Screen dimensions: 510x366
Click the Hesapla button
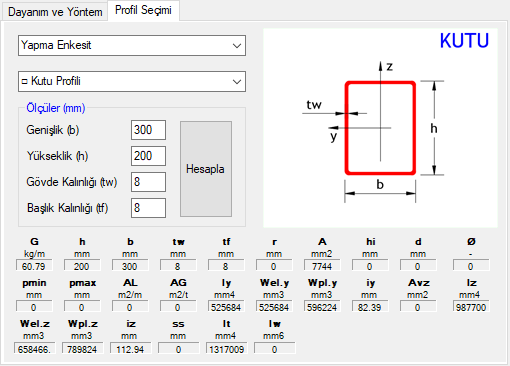pos(206,169)
